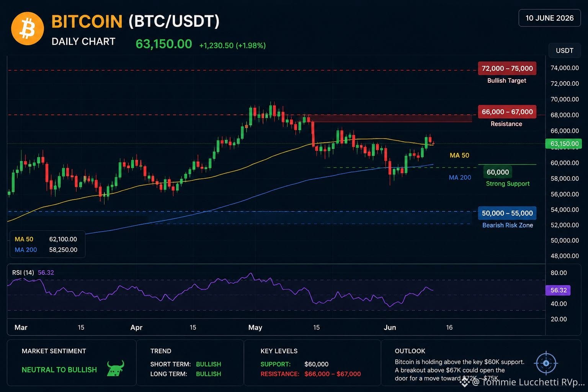Click the DAILY CHART label
The width and height of the screenshot is (588, 392).
coord(83,41)
